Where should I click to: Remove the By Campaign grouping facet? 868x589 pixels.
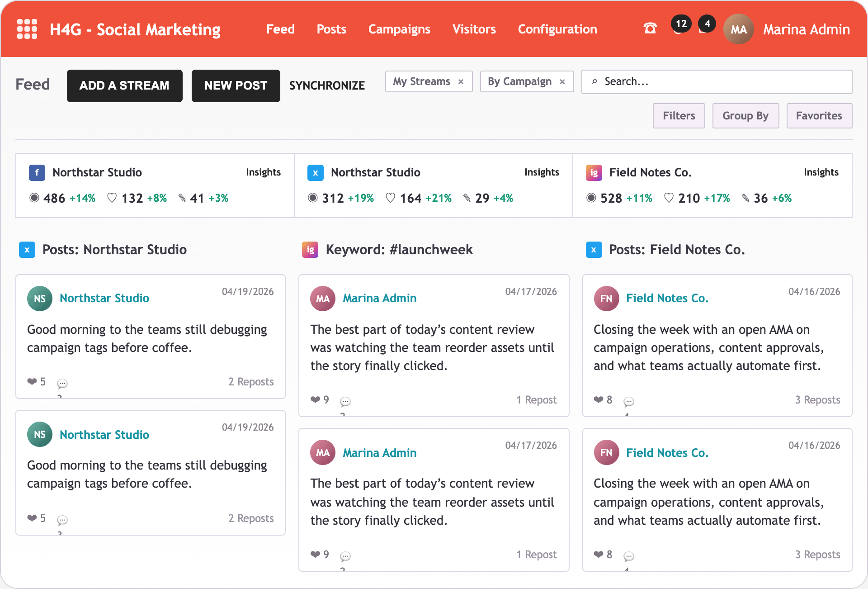[x=562, y=82]
